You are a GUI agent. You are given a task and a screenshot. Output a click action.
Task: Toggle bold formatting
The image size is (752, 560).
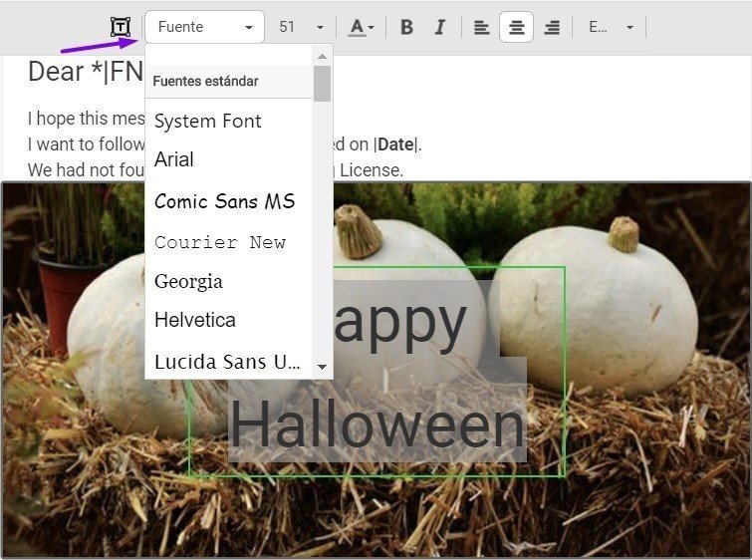406,27
